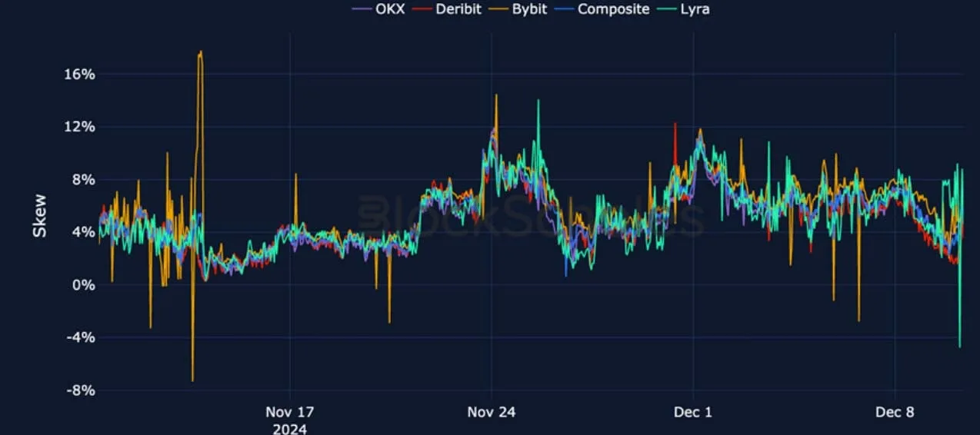Screen dimensions: 980x435
Task: Click the -8% y-axis label
Action: coord(81,390)
